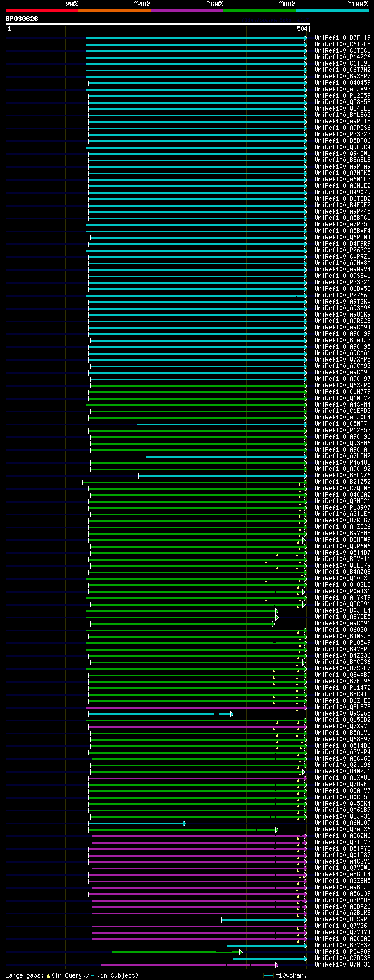Image resolution: width=374 pixels, height=980 pixels.
Task: Select the UniRef100_B7SSL7 label
Action: [342, 668]
